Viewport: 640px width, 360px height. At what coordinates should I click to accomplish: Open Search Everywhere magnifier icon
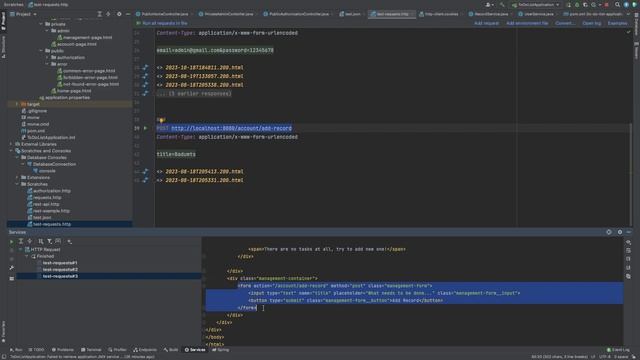point(618,5)
